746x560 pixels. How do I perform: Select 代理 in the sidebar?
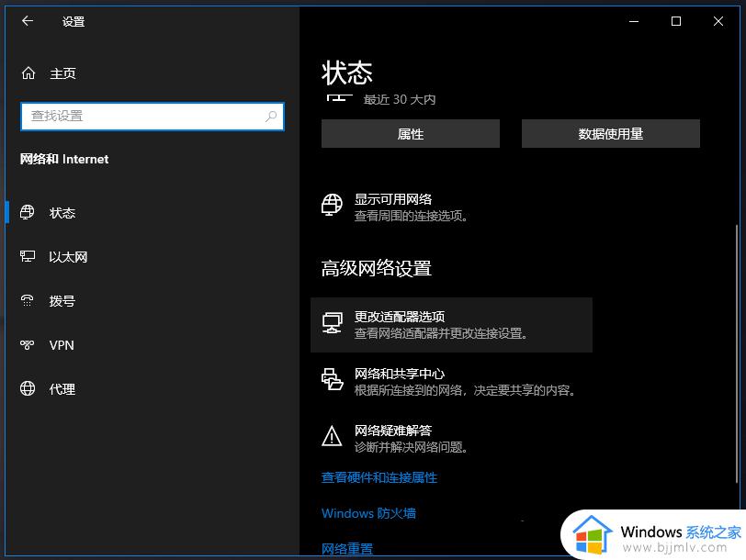tap(62, 389)
